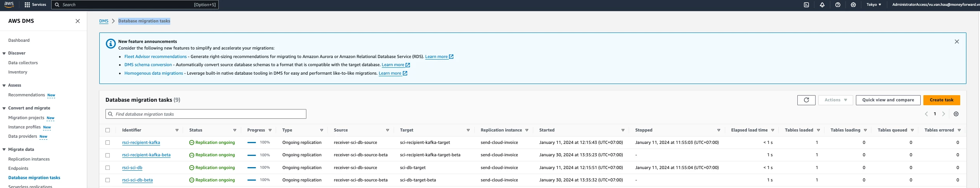
Task: Toggle select-all tasks checkbox
Action: pyautogui.click(x=108, y=130)
